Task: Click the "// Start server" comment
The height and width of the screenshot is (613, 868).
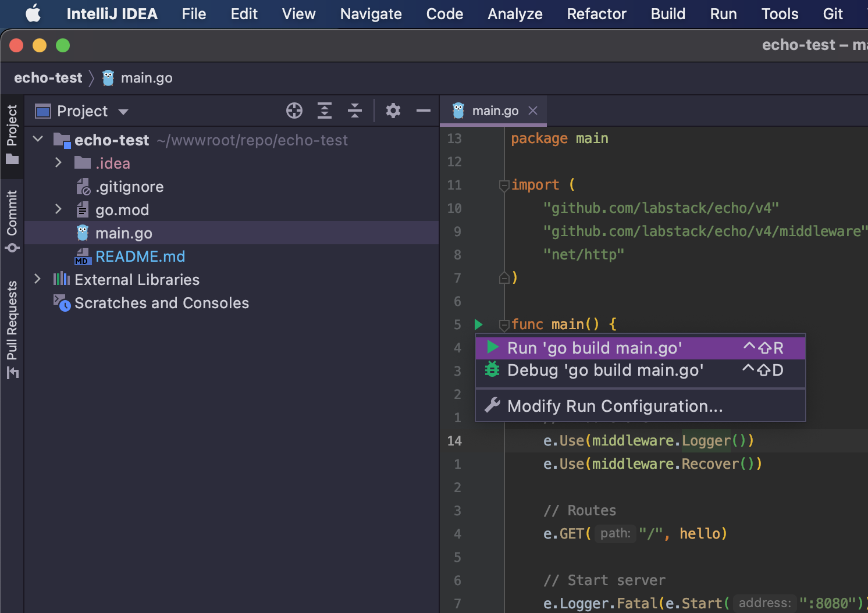Action: [x=604, y=580]
